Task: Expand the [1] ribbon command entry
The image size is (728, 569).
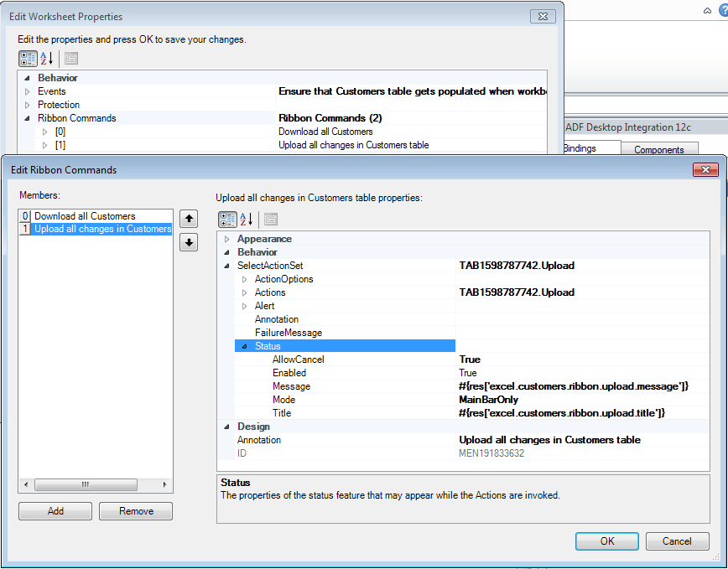Action: coord(45,146)
